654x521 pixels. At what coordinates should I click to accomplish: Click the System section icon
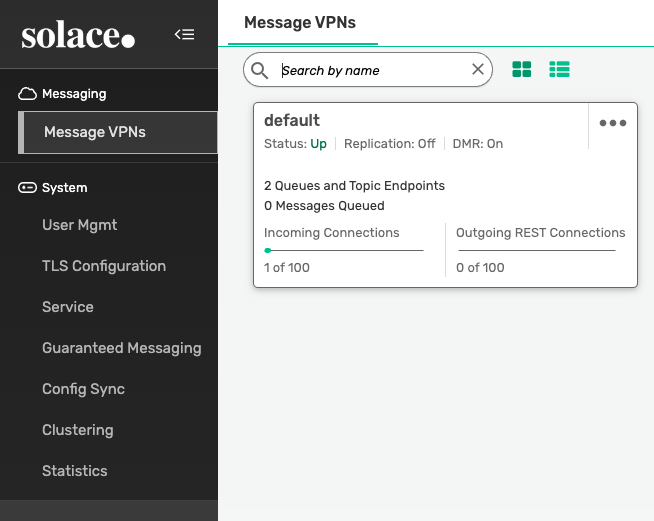28,188
